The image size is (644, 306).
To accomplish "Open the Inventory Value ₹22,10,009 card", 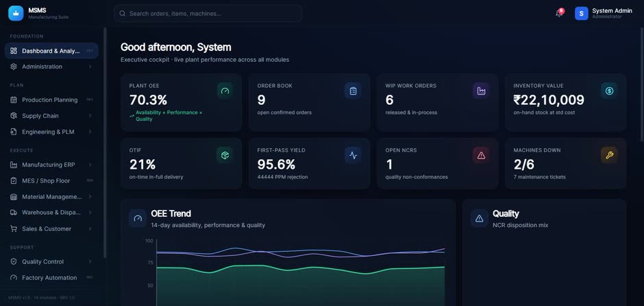I will pyautogui.click(x=565, y=102).
